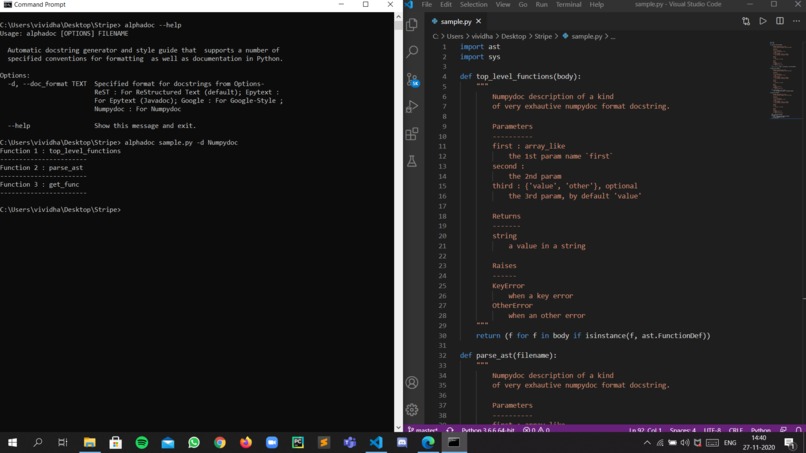Click Command Prompt scrollbar up arrow
The width and height of the screenshot is (806, 453).
click(x=398, y=16)
